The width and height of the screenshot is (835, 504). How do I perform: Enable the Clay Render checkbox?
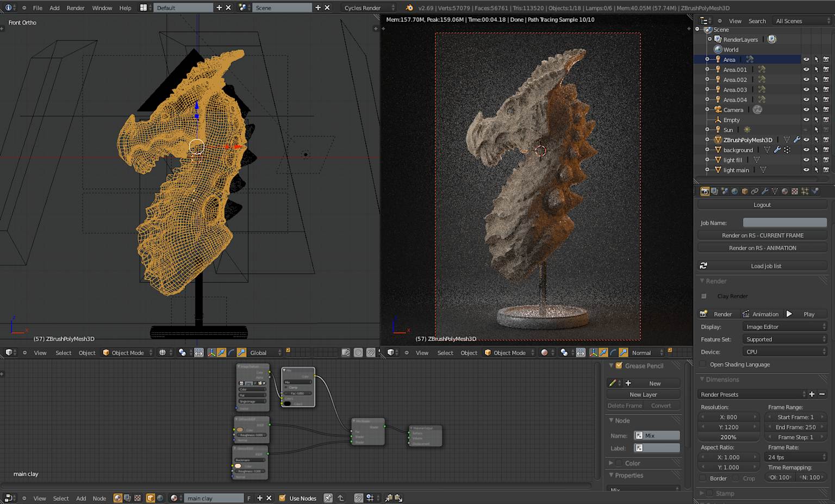coord(704,296)
